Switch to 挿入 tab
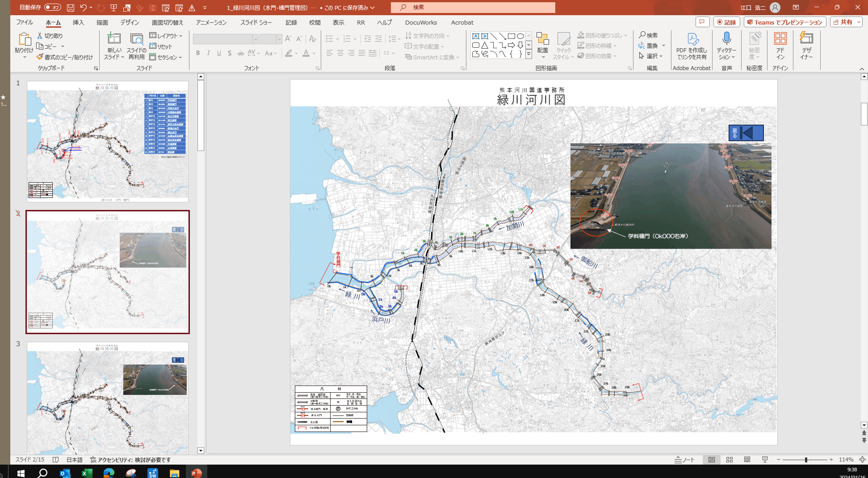This screenshot has width=868, height=478. [x=78, y=22]
